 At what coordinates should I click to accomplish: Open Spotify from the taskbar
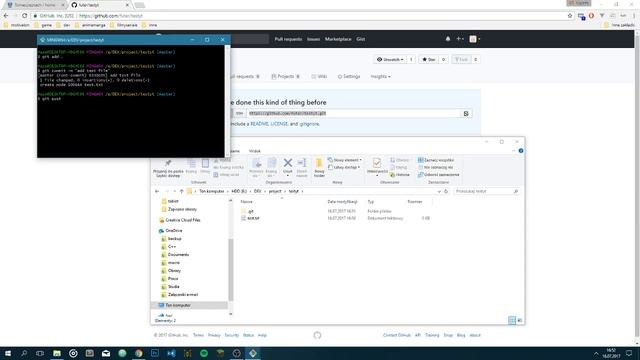pos(204,353)
